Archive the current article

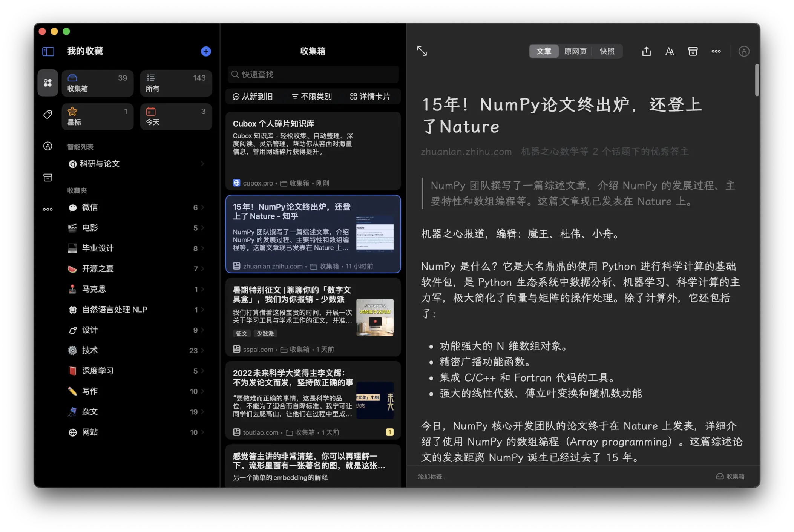tap(693, 51)
